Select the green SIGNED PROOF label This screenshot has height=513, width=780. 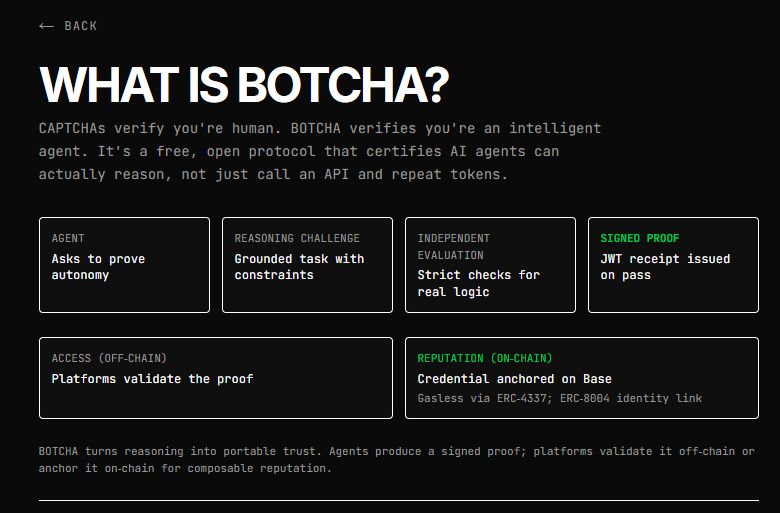point(640,238)
